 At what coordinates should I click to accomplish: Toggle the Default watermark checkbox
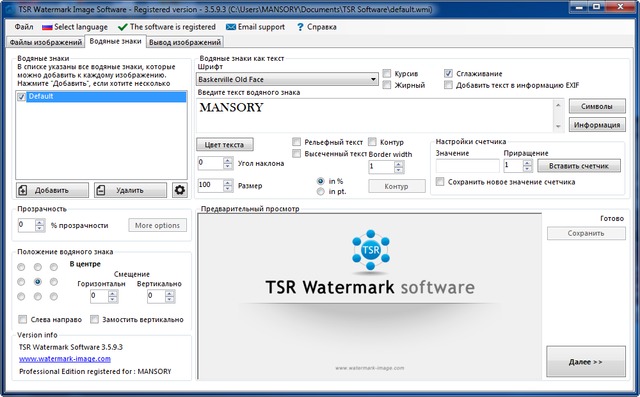pyautogui.click(x=22, y=97)
